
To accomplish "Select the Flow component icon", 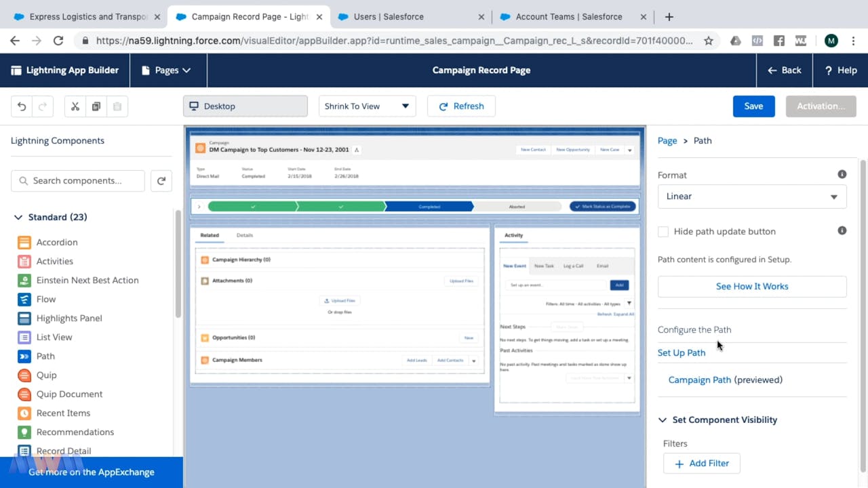I will (24, 299).
